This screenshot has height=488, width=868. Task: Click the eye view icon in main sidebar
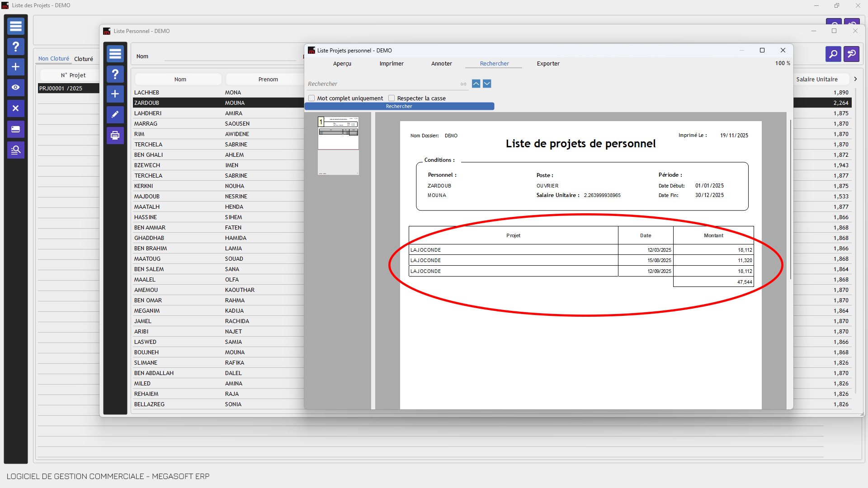click(x=16, y=88)
